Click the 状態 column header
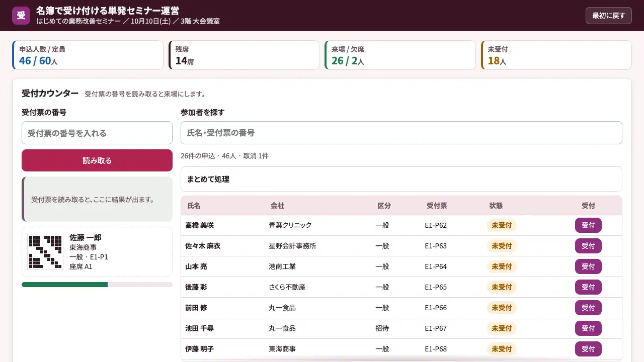 point(496,206)
